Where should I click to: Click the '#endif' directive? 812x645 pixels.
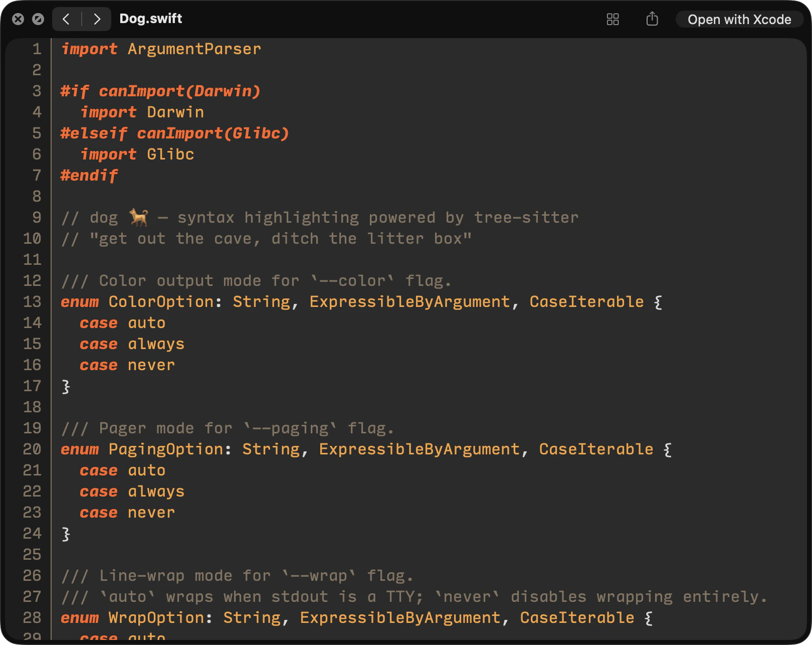click(89, 175)
